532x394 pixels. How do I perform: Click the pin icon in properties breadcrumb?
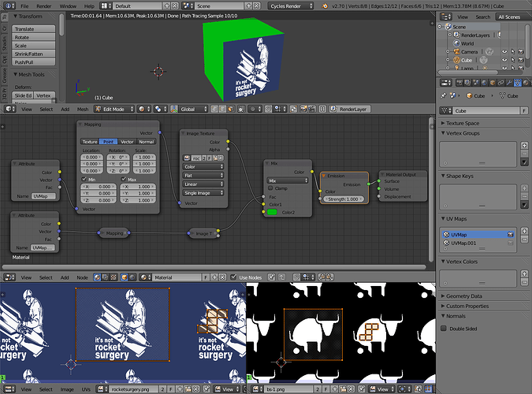443,95
